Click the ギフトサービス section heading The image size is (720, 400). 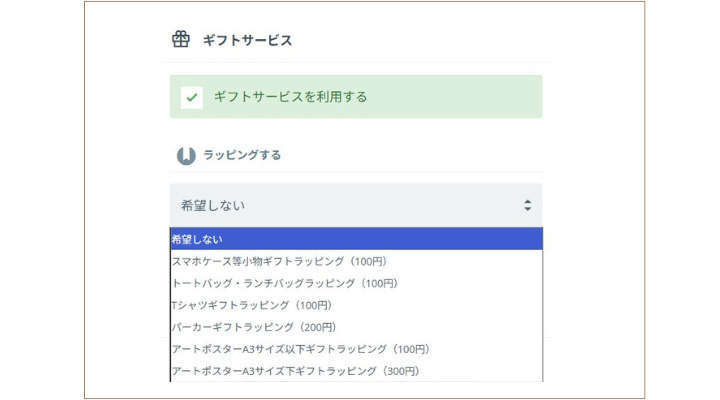click(248, 40)
